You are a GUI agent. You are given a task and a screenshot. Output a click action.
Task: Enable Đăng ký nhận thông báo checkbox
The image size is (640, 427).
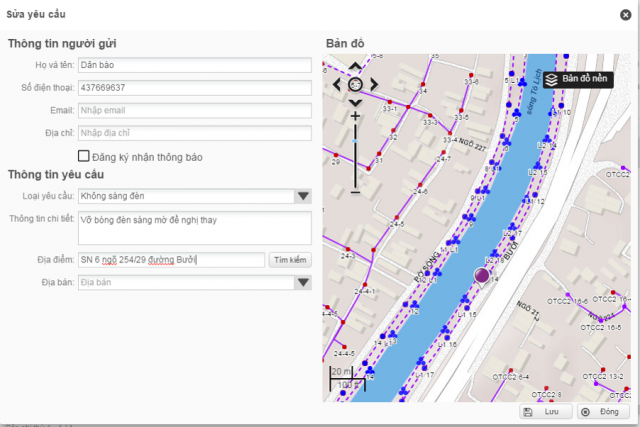click(x=84, y=156)
